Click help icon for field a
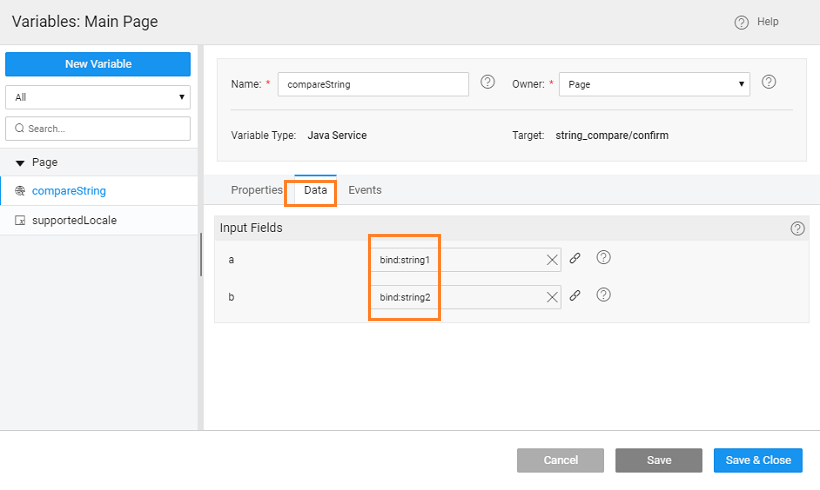Image resolution: width=820 pixels, height=490 pixels. (x=604, y=258)
